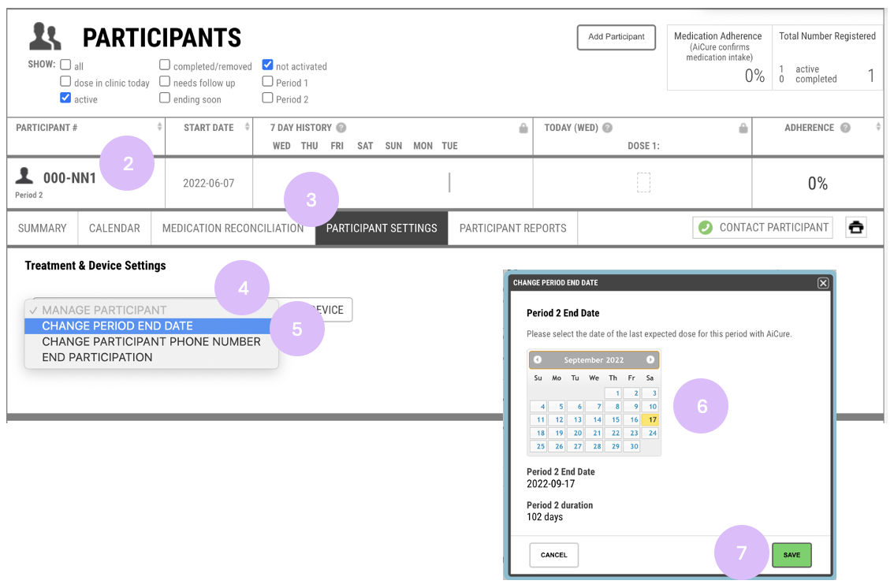
Task: Advance to next month in the calendar
Action: point(650,359)
